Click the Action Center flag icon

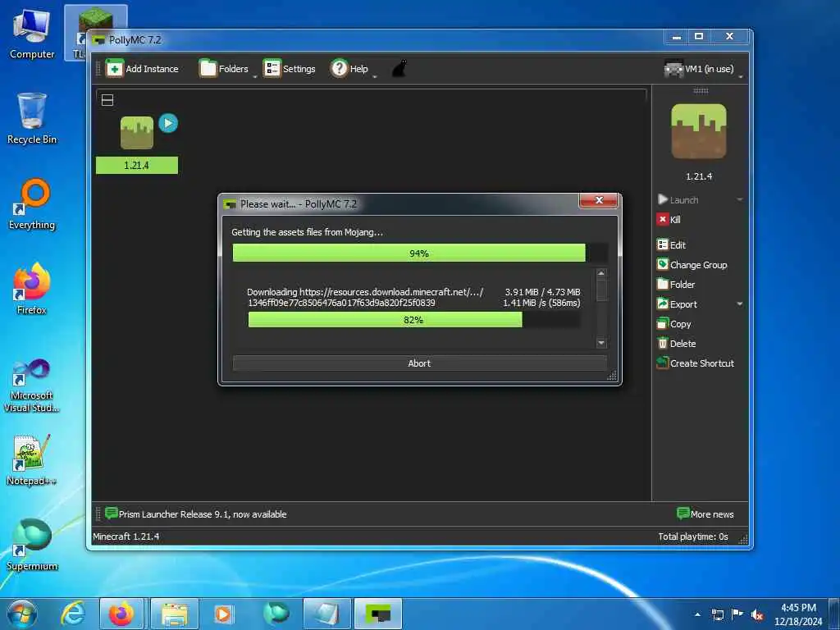737,614
